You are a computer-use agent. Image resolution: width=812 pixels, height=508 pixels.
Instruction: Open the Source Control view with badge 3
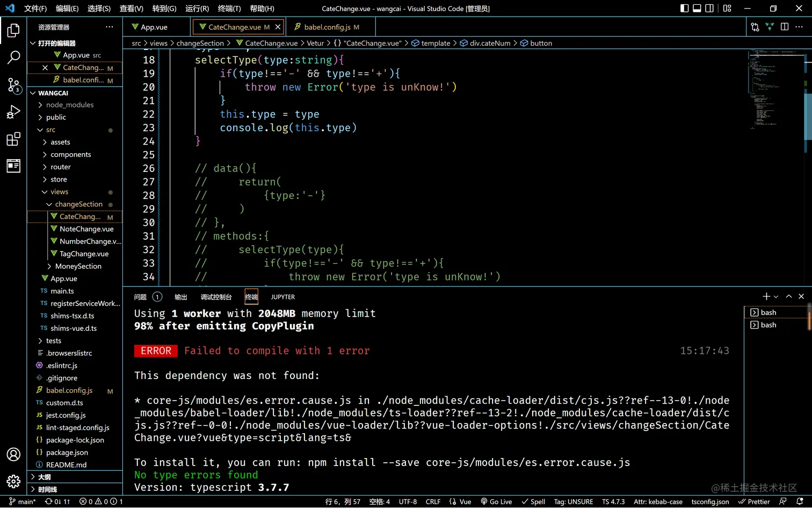[x=13, y=85]
